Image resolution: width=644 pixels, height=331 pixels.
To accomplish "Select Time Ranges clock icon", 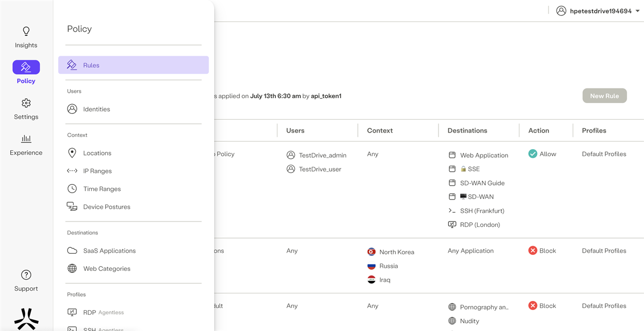I will tap(72, 189).
